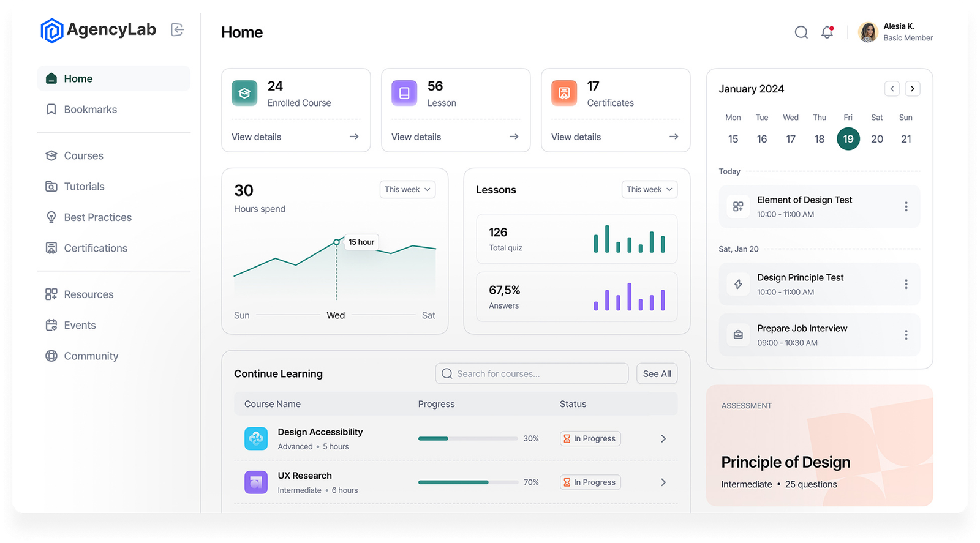Click the See All button
This screenshot has height=543, width=980.
coord(657,374)
